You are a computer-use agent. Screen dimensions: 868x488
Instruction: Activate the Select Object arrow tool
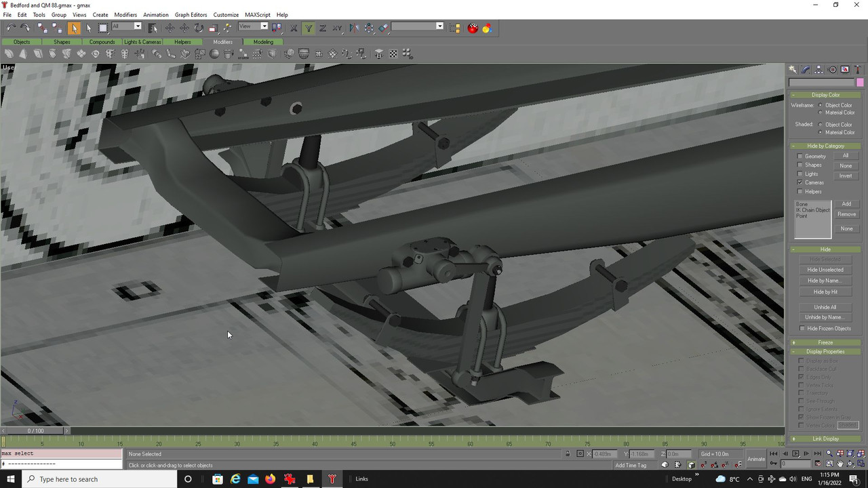click(x=74, y=28)
